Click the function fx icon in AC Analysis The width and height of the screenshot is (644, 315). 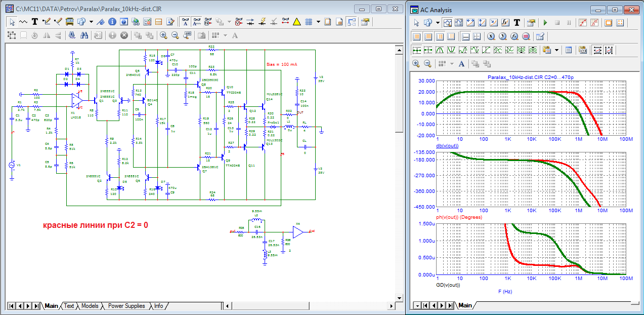pos(505,23)
